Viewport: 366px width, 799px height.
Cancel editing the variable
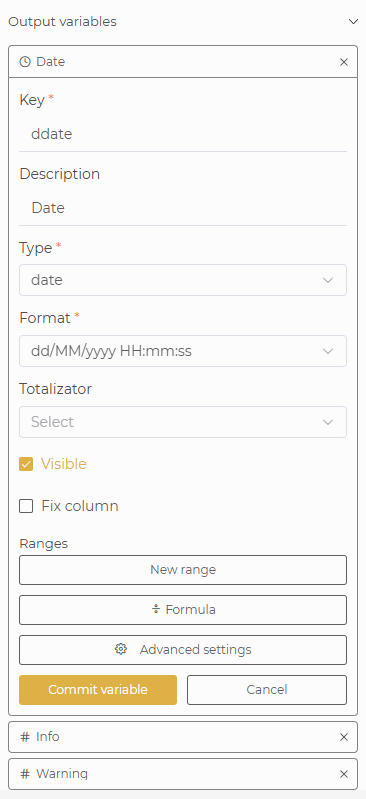click(267, 690)
